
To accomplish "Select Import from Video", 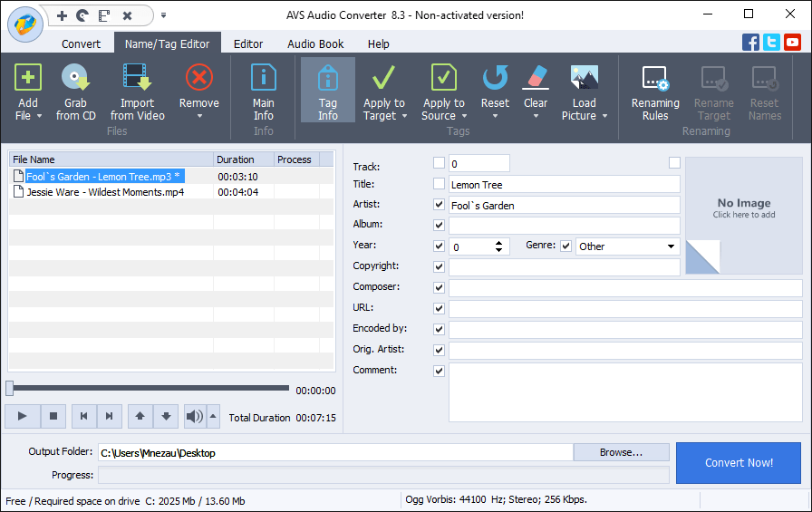I will [137, 78].
